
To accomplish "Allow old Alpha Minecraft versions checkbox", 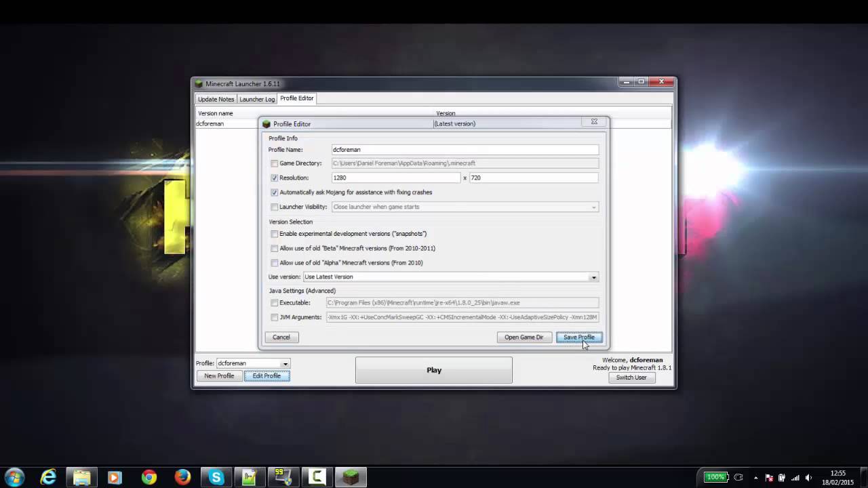I will pyautogui.click(x=274, y=263).
